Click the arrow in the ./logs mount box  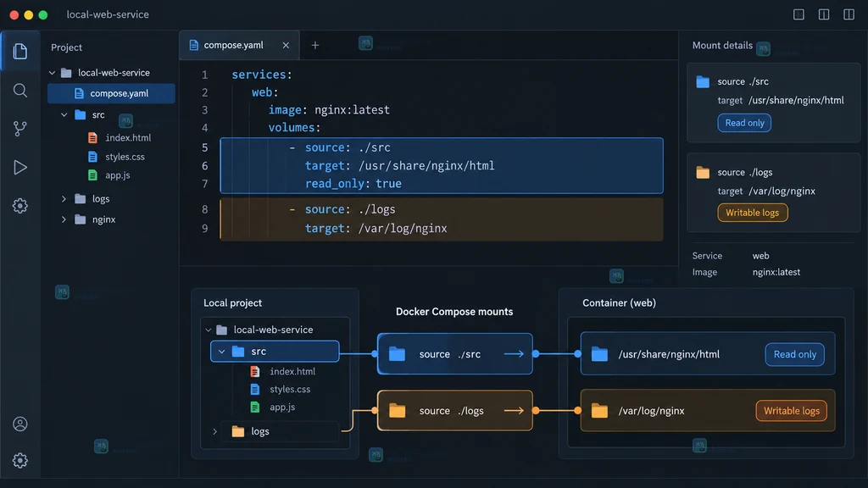coord(514,411)
